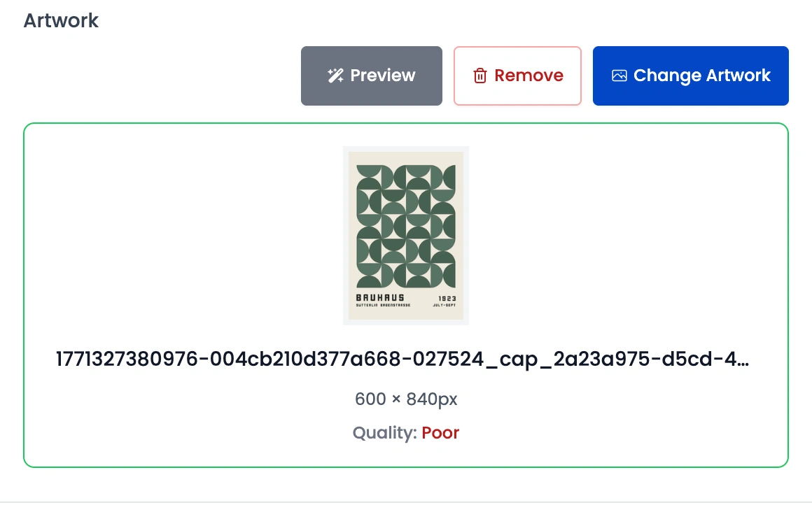Click the Artwork section heading
812x505 pixels.
[x=61, y=20]
